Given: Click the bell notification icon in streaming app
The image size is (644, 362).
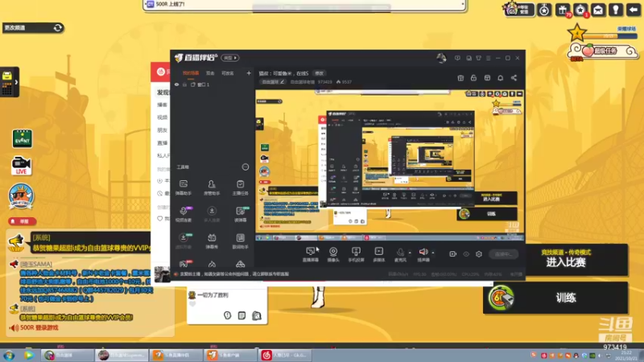Looking at the screenshot, I should tap(500, 77).
